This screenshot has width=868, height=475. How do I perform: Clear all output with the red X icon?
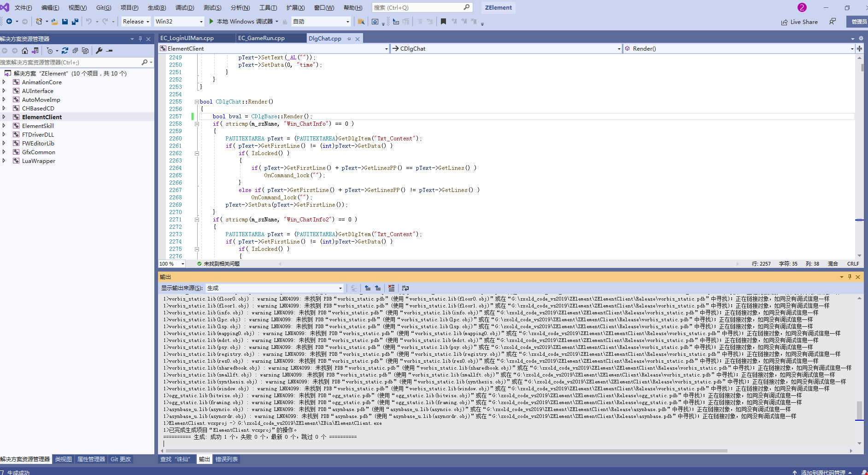[x=391, y=288]
